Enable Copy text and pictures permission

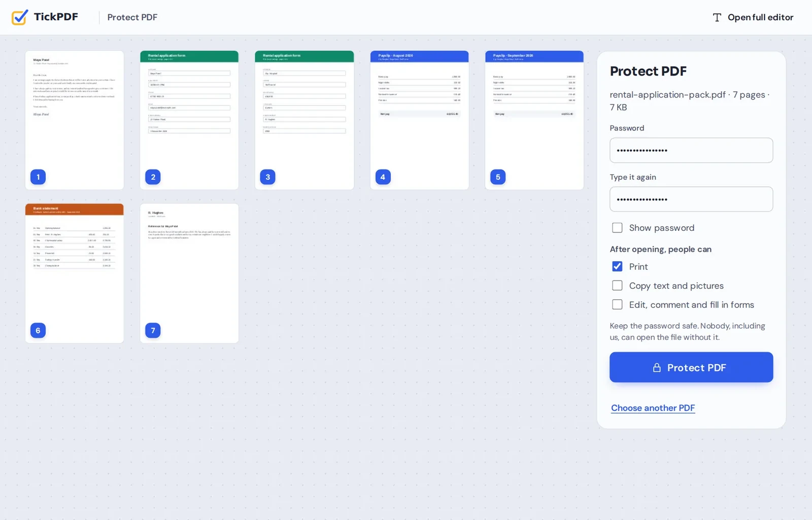click(x=617, y=286)
